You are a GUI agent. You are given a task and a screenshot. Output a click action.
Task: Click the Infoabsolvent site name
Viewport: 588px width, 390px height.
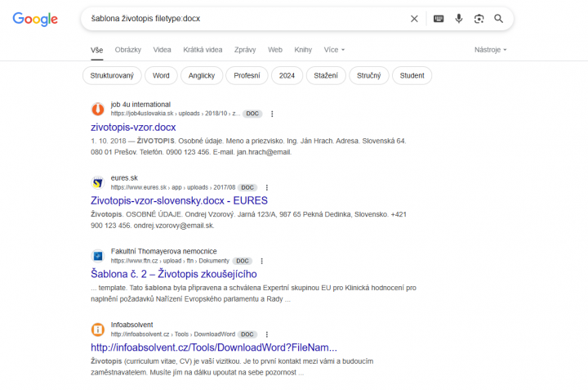(x=132, y=325)
